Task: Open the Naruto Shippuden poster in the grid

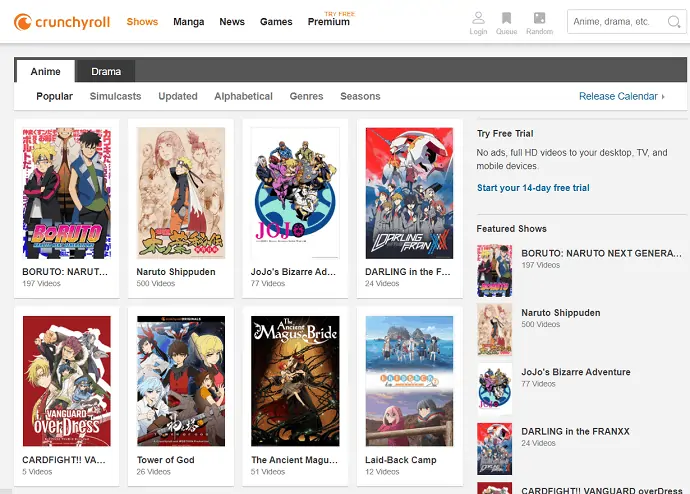Action: [x=181, y=193]
